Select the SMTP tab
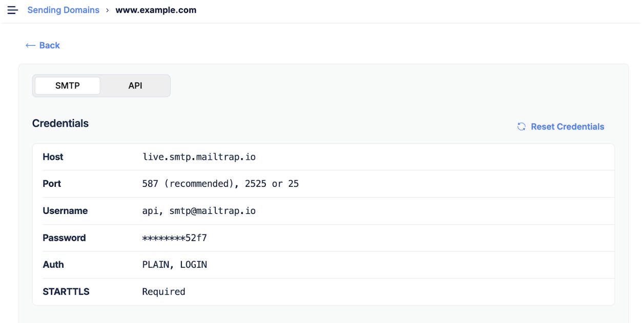The width and height of the screenshot is (644, 323). (x=67, y=85)
